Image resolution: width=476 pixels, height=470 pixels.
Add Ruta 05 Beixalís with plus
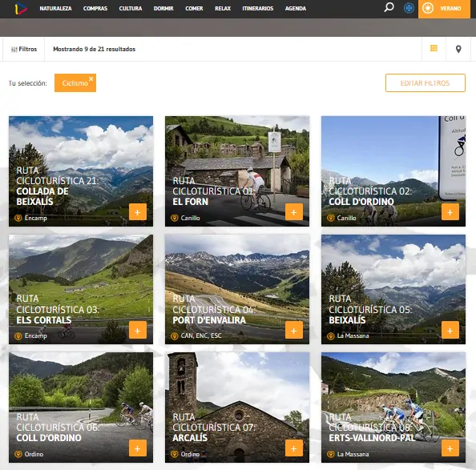[450, 330]
